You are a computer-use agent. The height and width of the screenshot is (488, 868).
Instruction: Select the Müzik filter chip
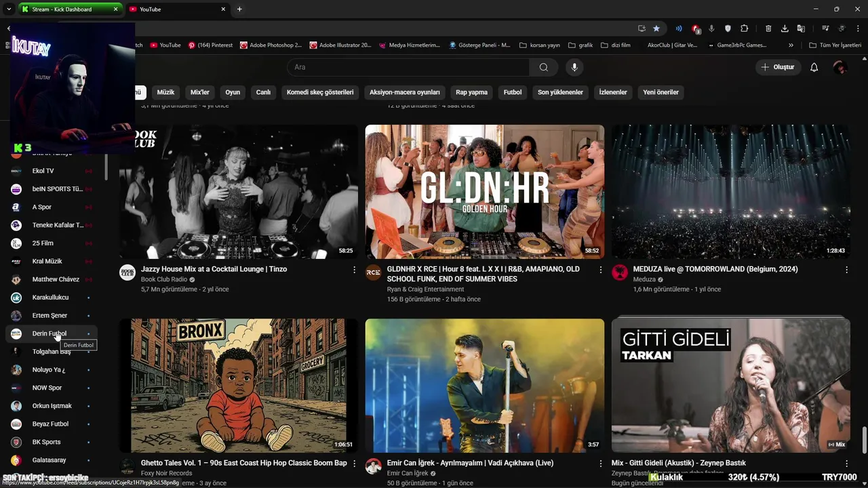pos(165,92)
